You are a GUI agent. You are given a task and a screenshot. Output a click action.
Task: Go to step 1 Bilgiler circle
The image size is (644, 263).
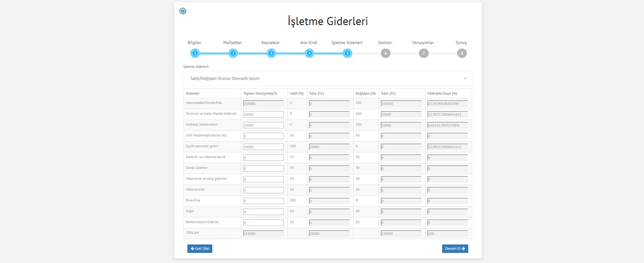(195, 53)
